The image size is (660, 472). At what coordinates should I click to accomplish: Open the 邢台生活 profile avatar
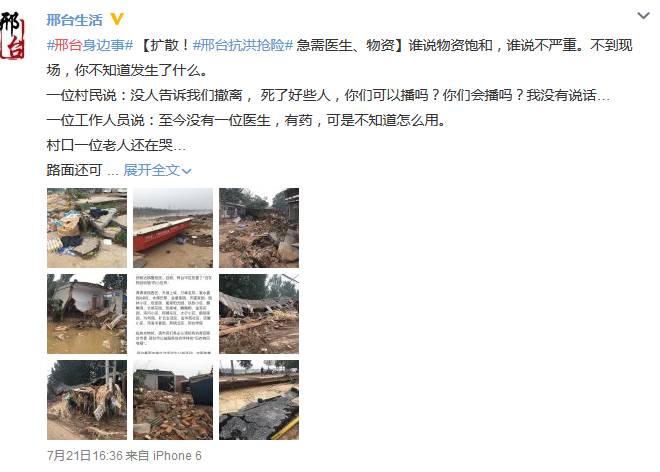coord(12,35)
